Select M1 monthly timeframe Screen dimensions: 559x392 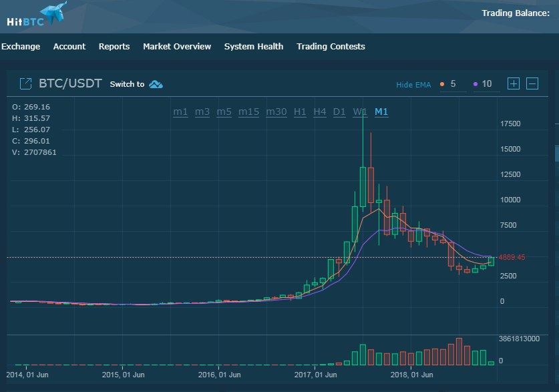[381, 112]
